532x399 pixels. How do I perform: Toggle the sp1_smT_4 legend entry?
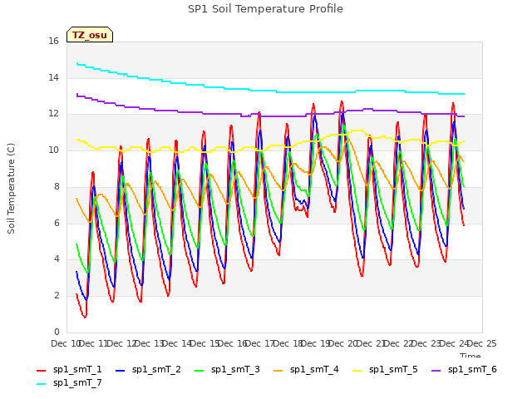[306, 369]
